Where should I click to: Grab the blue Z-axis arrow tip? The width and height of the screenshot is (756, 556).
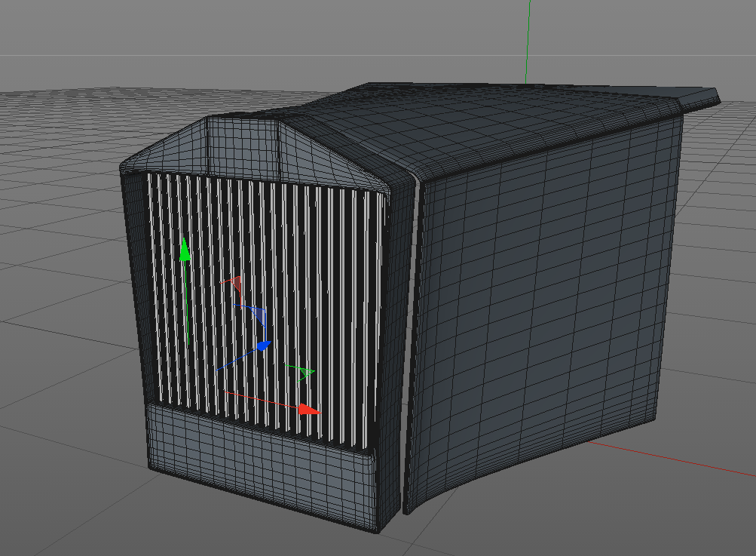(x=263, y=346)
